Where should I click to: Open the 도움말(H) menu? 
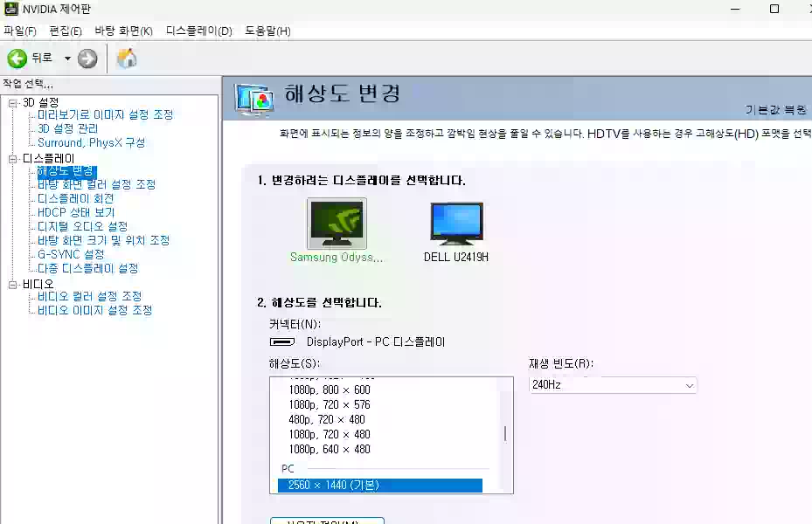[x=267, y=31]
